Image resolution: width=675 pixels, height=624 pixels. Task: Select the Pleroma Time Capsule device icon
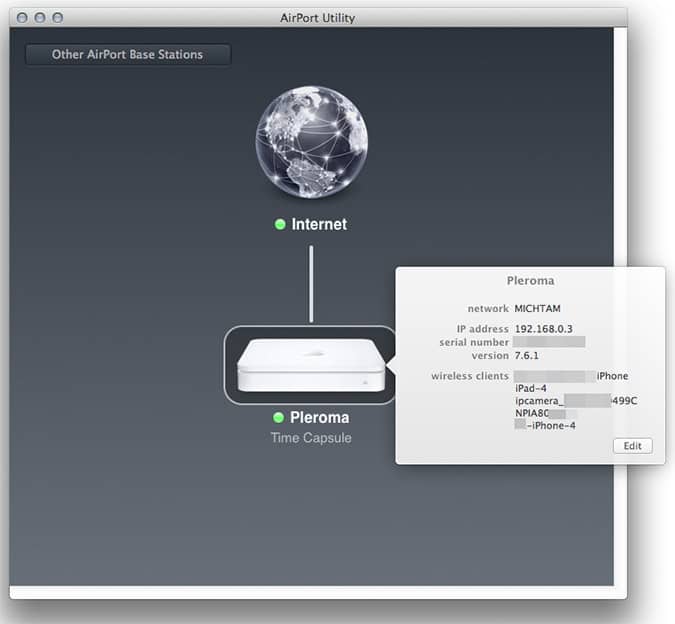click(309, 366)
